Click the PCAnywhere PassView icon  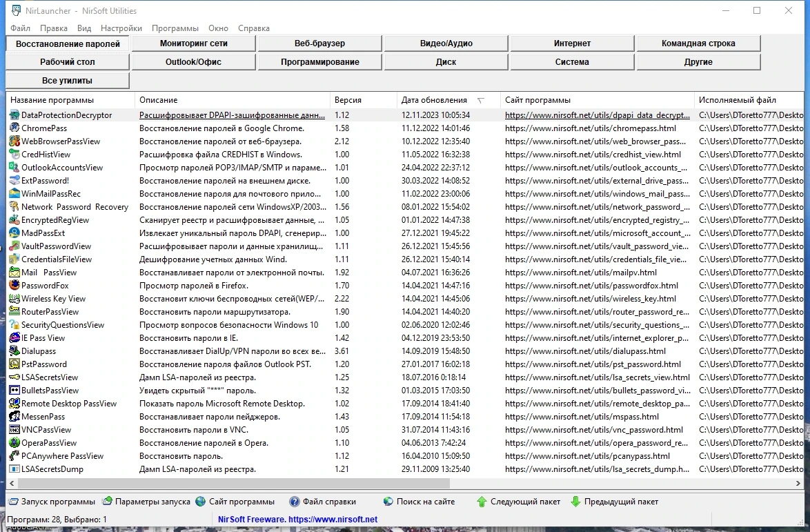14,456
